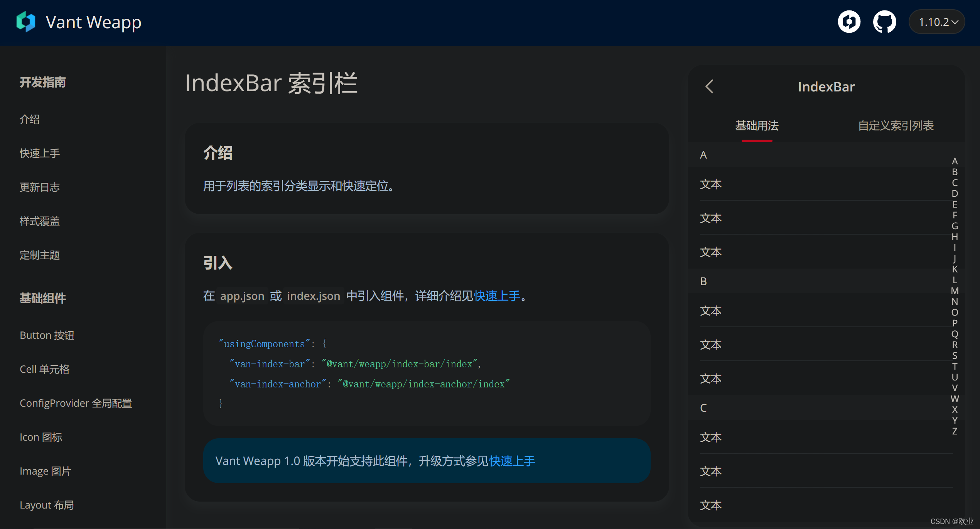This screenshot has height=529, width=980.
Task: Follow the 快速上手 link in 引入 paragraph
Action: pos(497,296)
